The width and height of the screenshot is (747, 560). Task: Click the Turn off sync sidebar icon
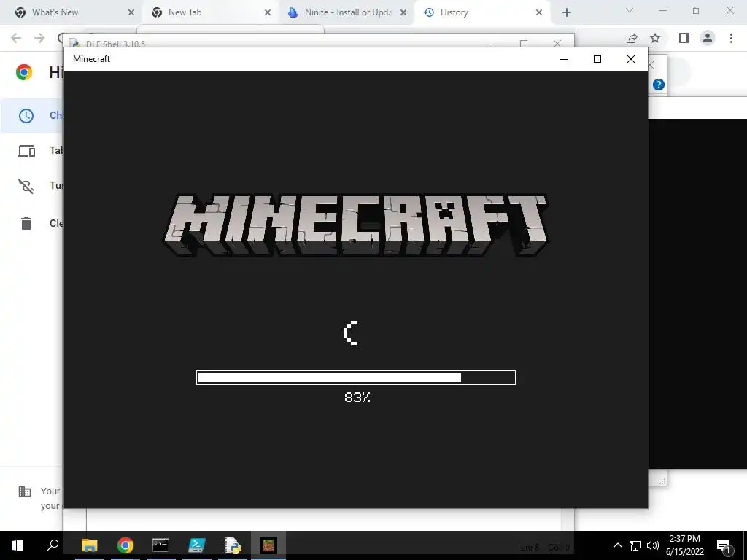pyautogui.click(x=26, y=186)
